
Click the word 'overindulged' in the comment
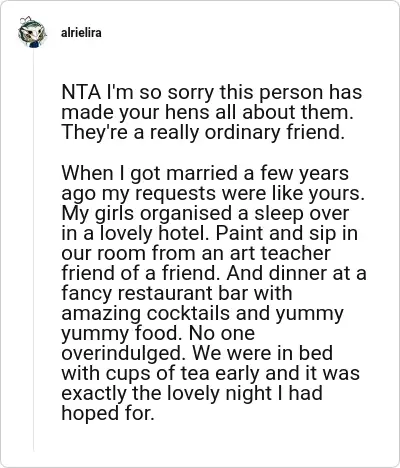[122, 353]
